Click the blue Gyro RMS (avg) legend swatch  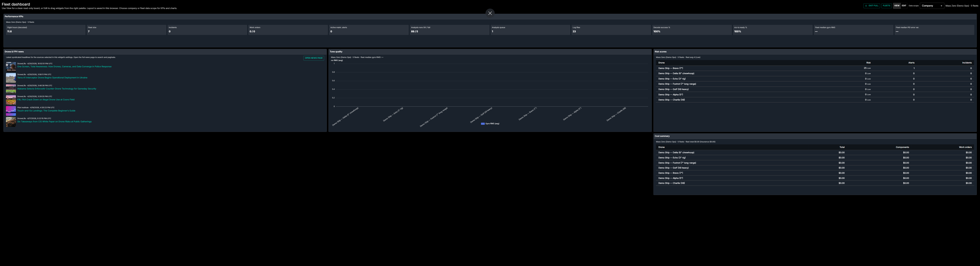pos(483,123)
